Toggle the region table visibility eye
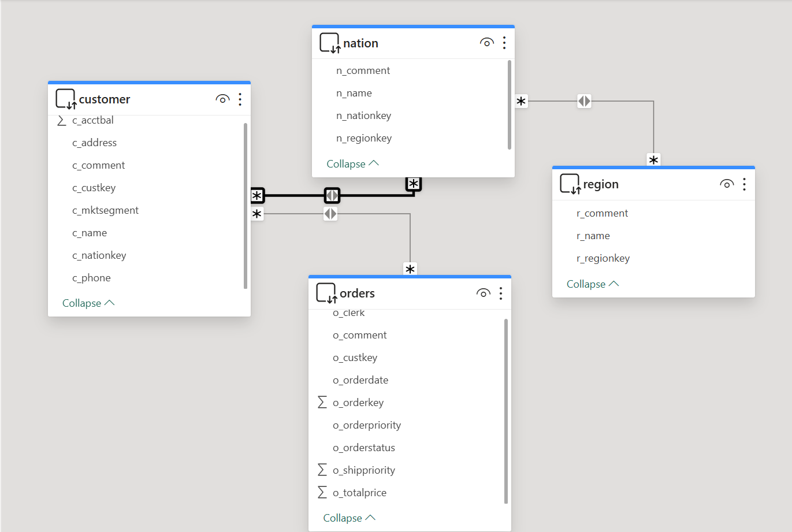The image size is (792, 532). tap(727, 184)
